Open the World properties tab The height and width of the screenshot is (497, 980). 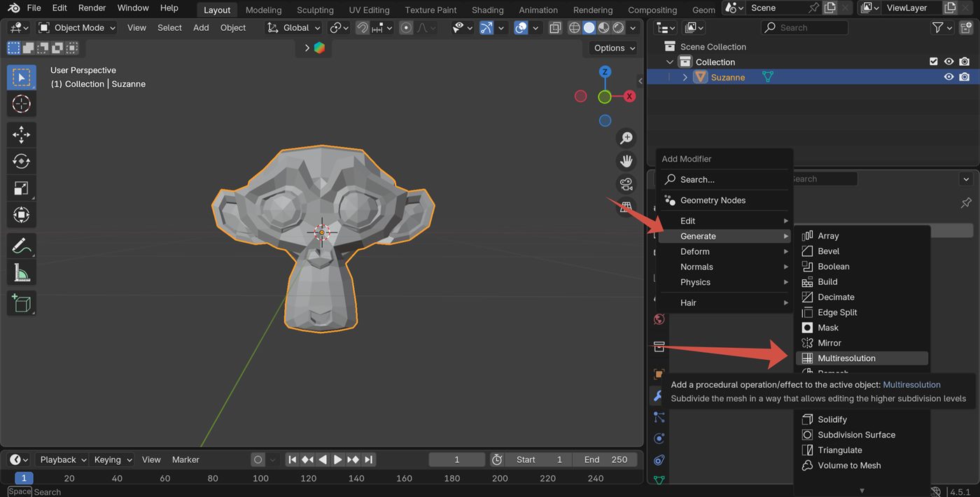(x=659, y=319)
